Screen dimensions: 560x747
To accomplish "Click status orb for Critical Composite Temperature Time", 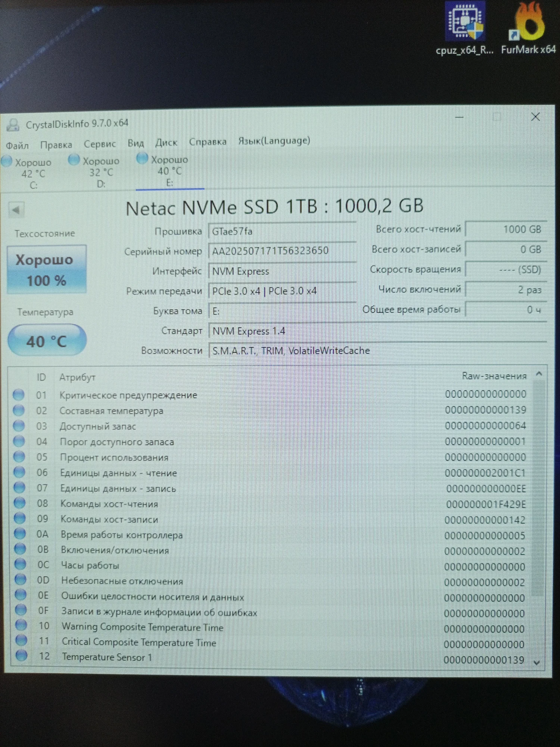I will [21, 641].
